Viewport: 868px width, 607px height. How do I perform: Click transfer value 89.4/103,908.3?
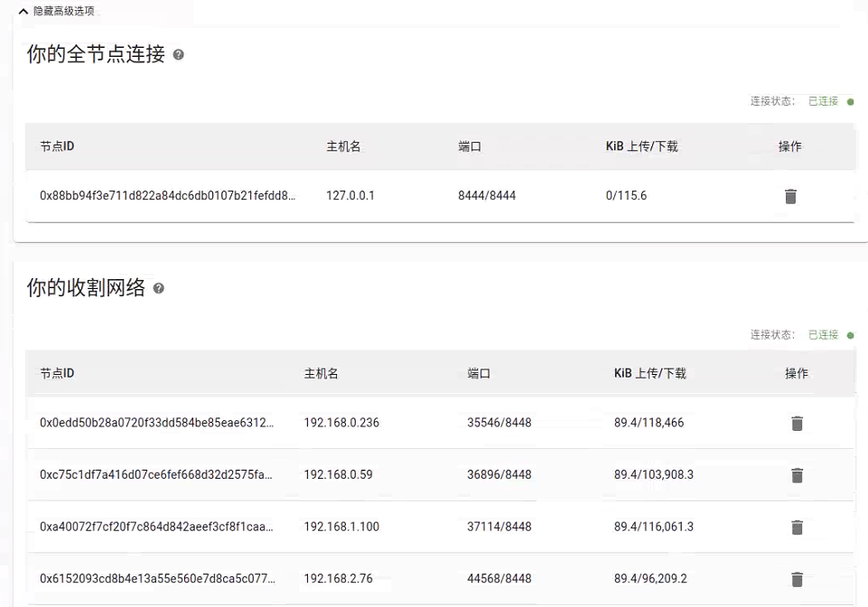[654, 474]
